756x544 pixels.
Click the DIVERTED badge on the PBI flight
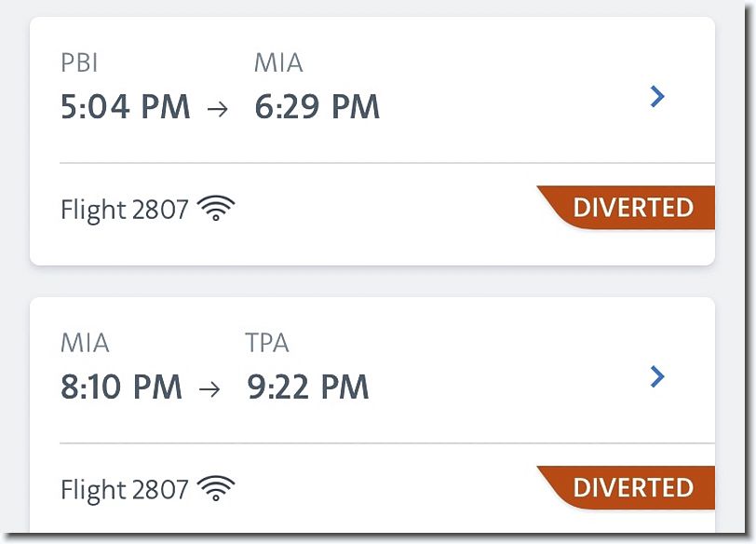[626, 208]
